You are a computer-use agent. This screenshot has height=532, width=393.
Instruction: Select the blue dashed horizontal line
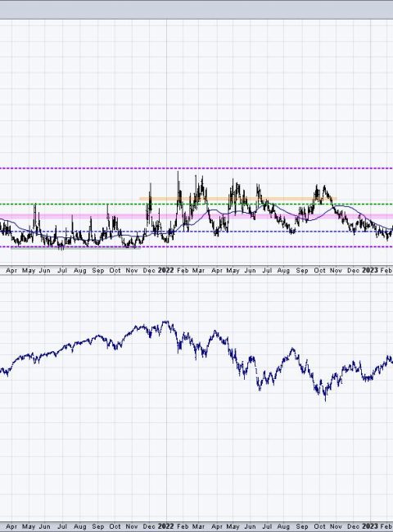[196, 232]
